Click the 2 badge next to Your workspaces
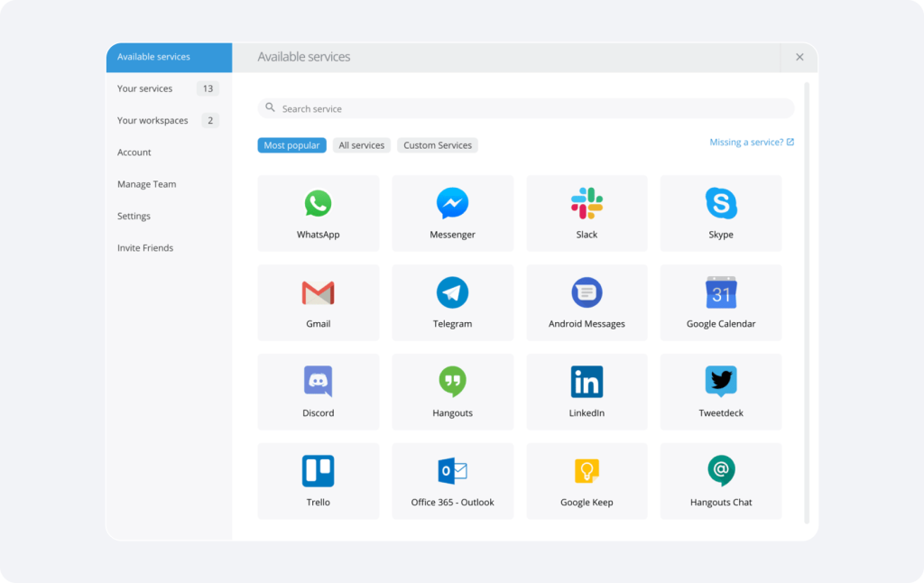Viewport: 924px width, 583px height. coord(210,120)
